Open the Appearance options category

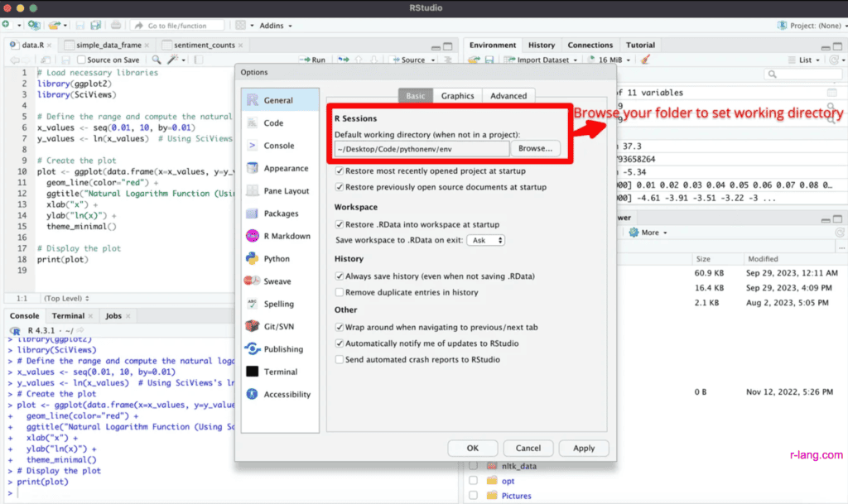point(280,168)
